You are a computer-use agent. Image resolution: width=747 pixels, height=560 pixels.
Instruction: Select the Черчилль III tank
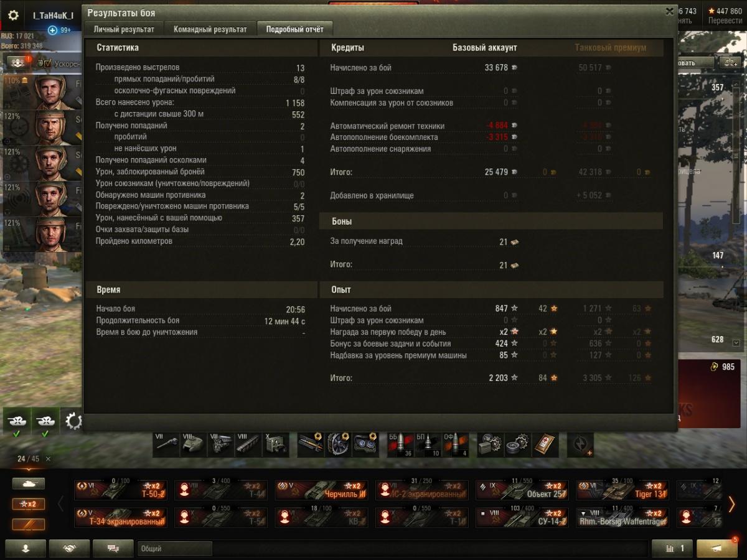point(321,490)
